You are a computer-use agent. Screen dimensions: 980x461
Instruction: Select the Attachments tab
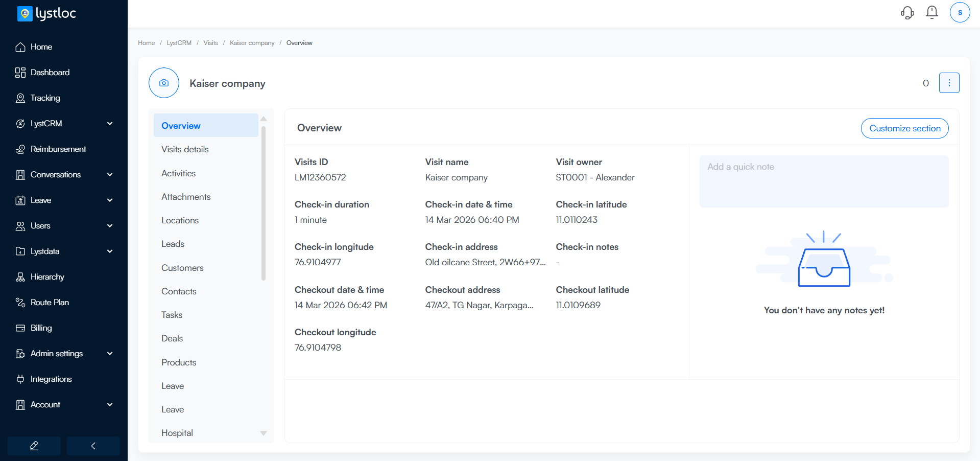186,197
